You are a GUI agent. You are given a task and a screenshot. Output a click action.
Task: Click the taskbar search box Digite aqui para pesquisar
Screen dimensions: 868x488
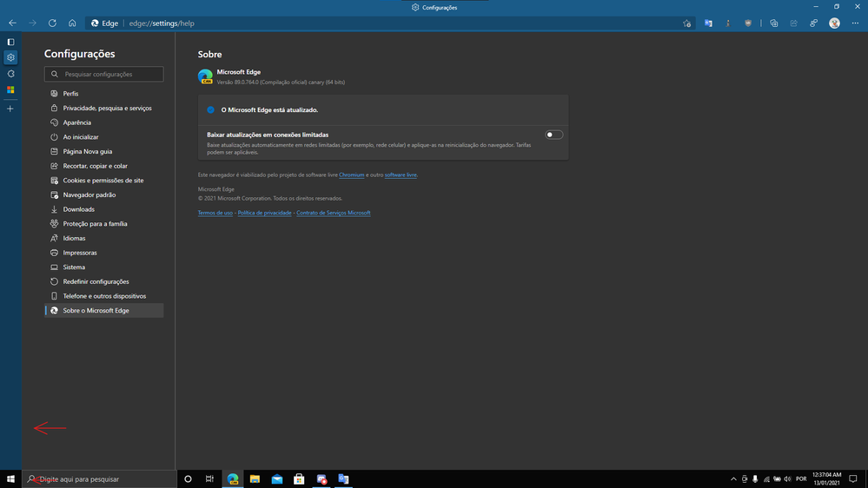[100, 479]
